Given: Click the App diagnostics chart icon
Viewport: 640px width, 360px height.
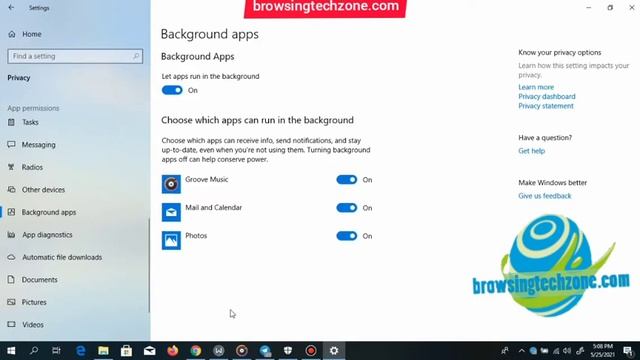Looking at the screenshot, I should coord(11,235).
